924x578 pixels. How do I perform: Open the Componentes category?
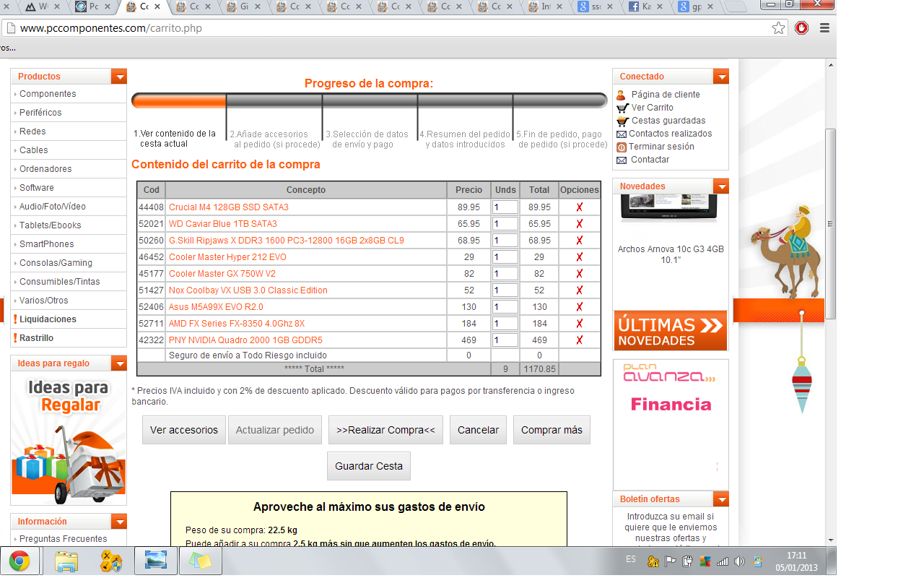[x=48, y=94]
